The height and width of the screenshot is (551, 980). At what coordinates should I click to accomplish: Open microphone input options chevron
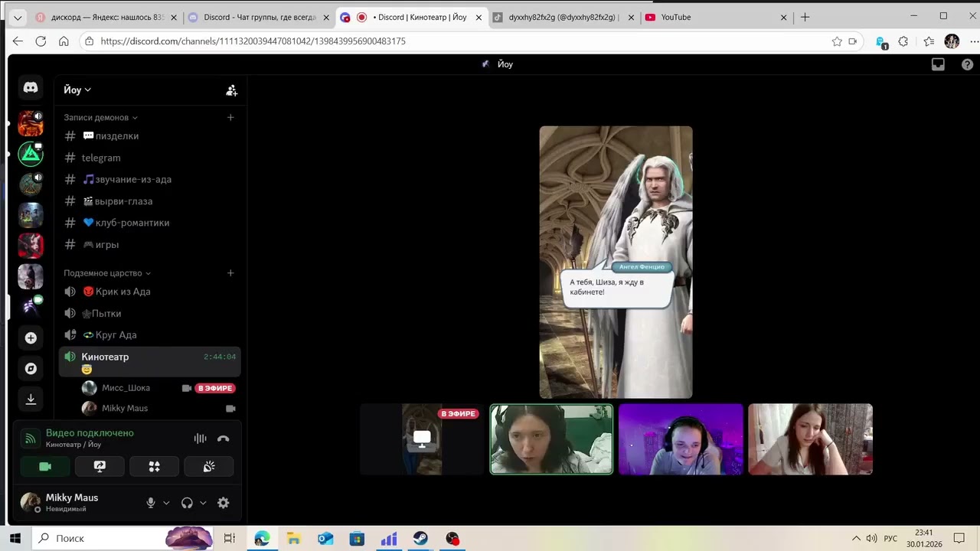166,503
